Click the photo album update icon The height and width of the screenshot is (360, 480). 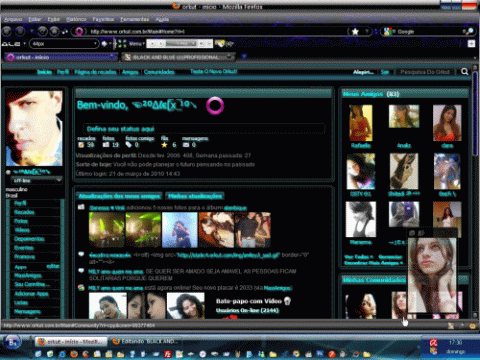(81, 207)
